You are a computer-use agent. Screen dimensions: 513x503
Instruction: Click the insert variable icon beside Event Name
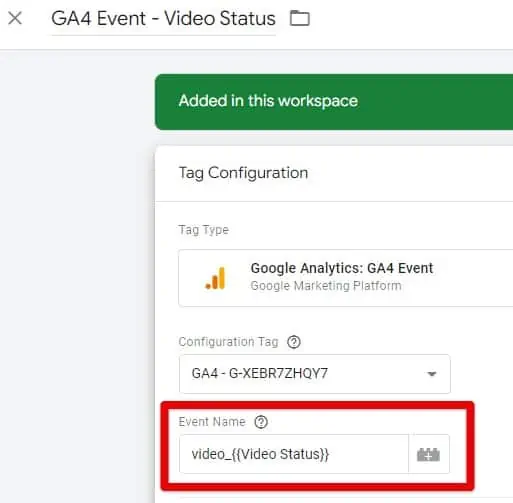pos(429,454)
